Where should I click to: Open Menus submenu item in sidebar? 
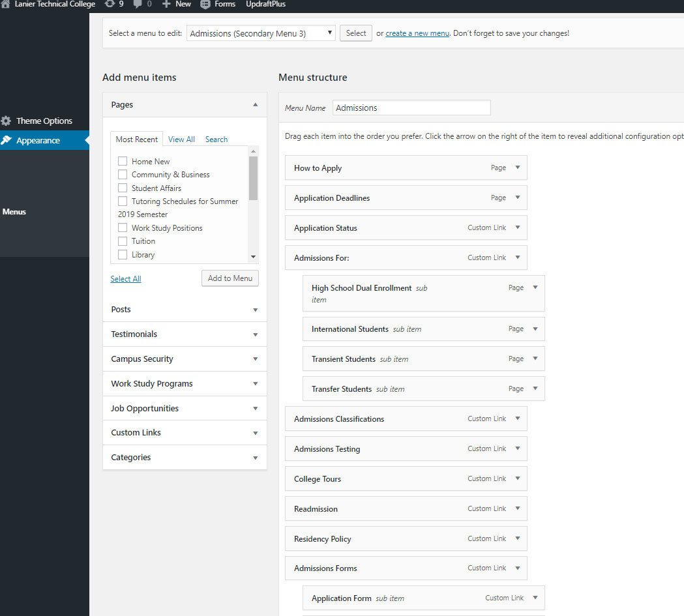pyautogui.click(x=14, y=211)
